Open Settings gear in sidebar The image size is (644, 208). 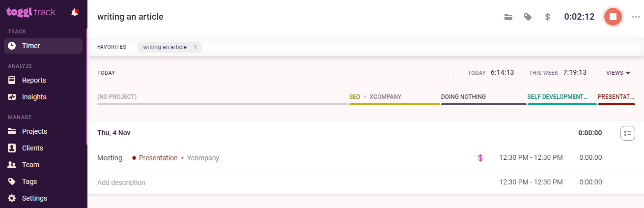coord(34,198)
